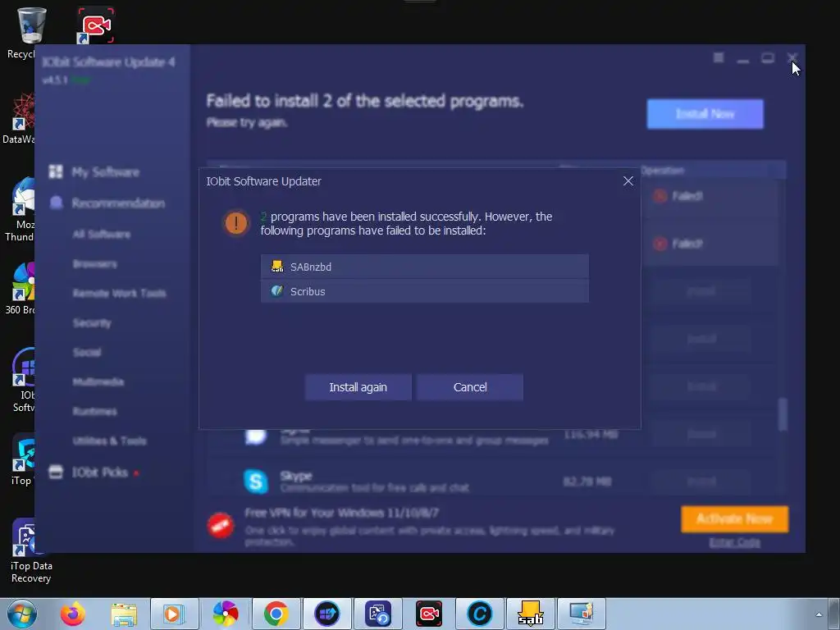Launch Firefox from the taskbar
Screen dimensions: 840x630
72,614
